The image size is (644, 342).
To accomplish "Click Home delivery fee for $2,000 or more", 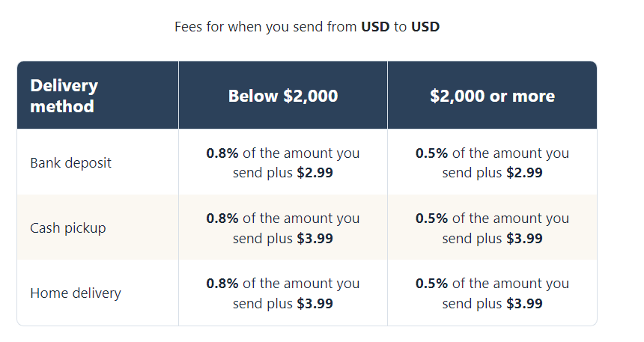I will point(492,293).
